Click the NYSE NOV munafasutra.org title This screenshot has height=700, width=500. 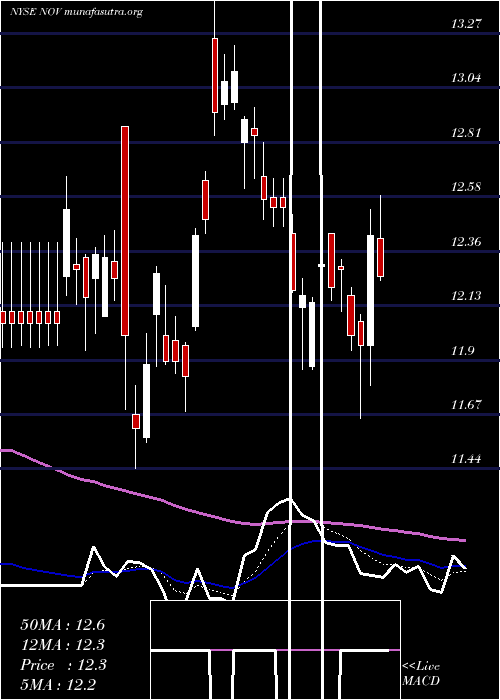76,12
